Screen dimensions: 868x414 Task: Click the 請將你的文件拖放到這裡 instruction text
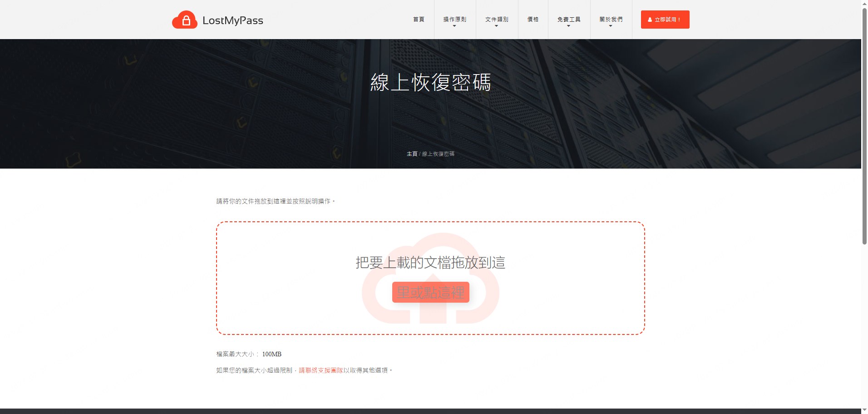tap(276, 201)
